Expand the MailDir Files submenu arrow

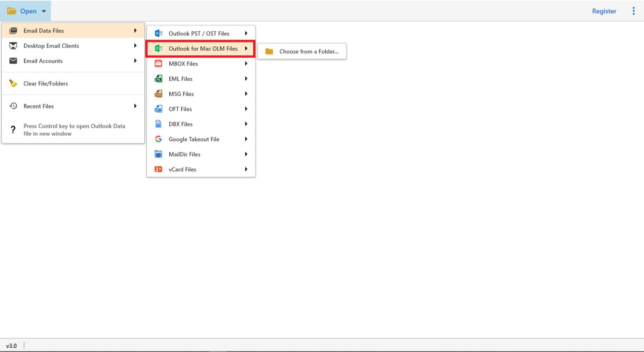[x=246, y=154]
